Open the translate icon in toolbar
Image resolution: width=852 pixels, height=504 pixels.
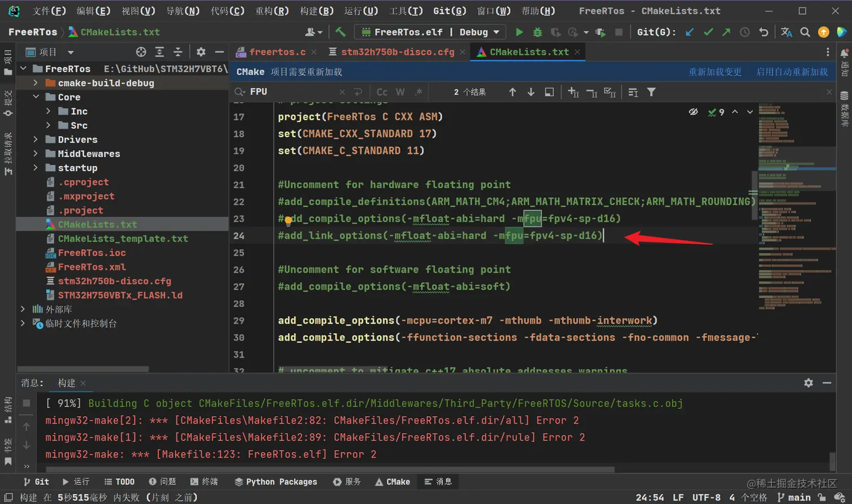[x=787, y=32]
